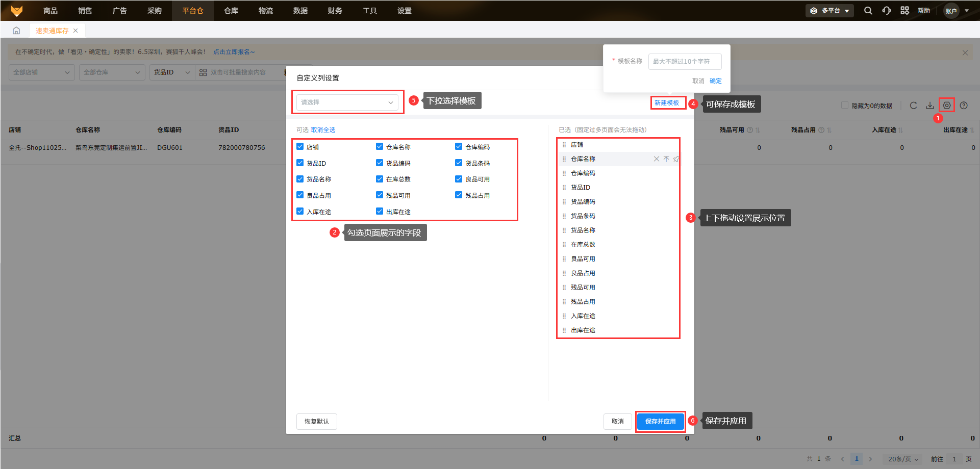This screenshot has width=980, height=469.
Task: Click the 取消全选 link
Action: [323, 130]
